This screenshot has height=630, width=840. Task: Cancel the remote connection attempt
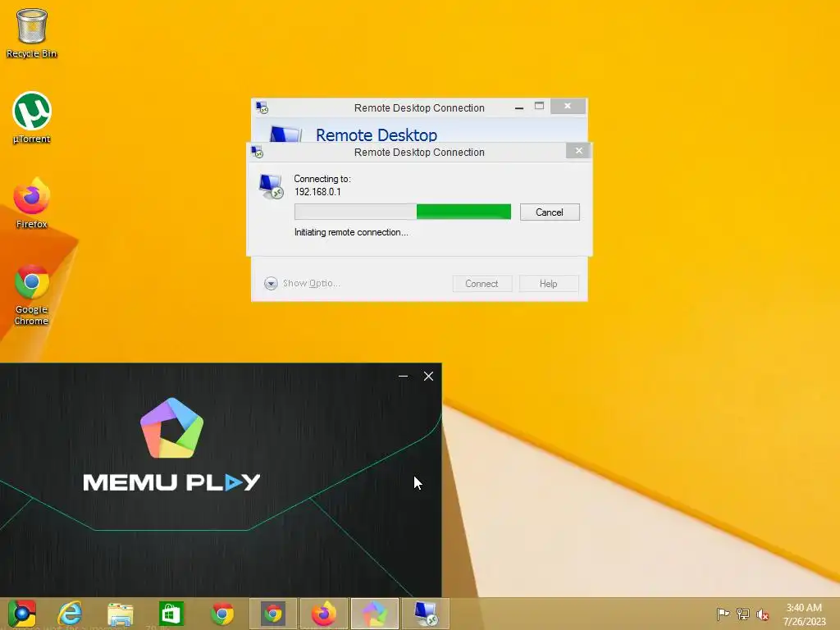click(550, 212)
